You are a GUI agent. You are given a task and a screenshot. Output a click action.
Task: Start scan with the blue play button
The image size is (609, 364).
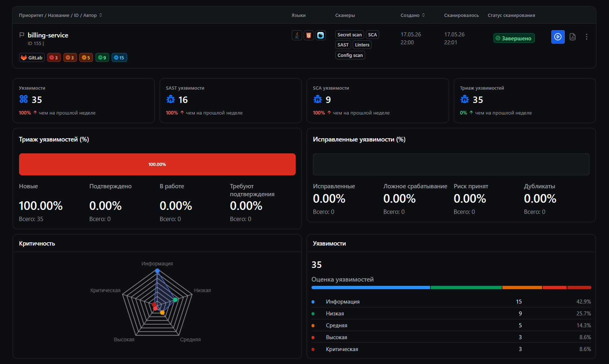558,37
